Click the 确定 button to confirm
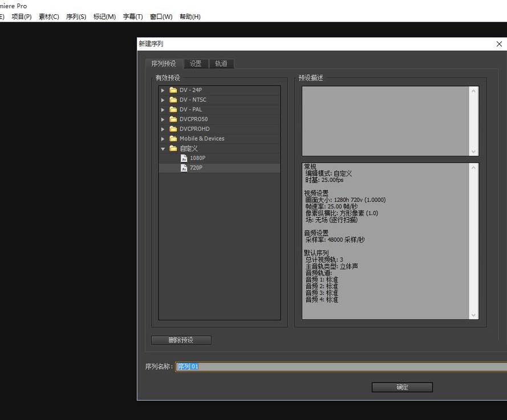Screen dimensions: 507x420 pyautogui.click(x=401, y=387)
